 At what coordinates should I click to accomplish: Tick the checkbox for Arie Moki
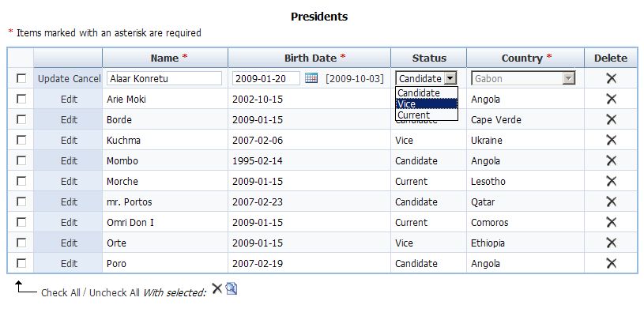(x=21, y=99)
